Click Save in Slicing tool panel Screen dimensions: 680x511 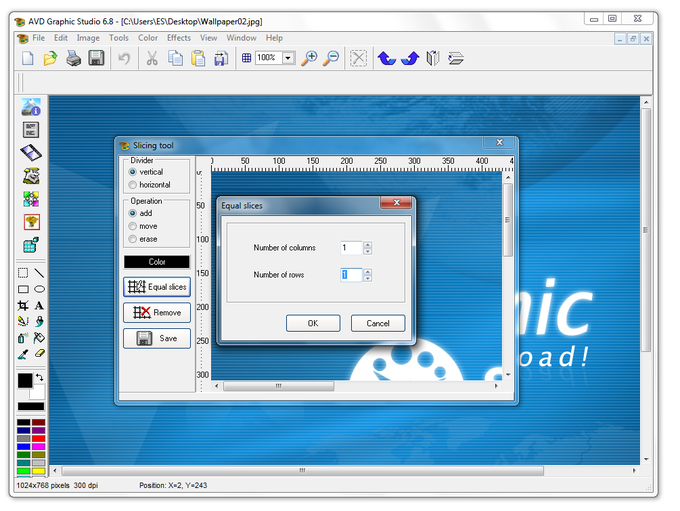[157, 338]
